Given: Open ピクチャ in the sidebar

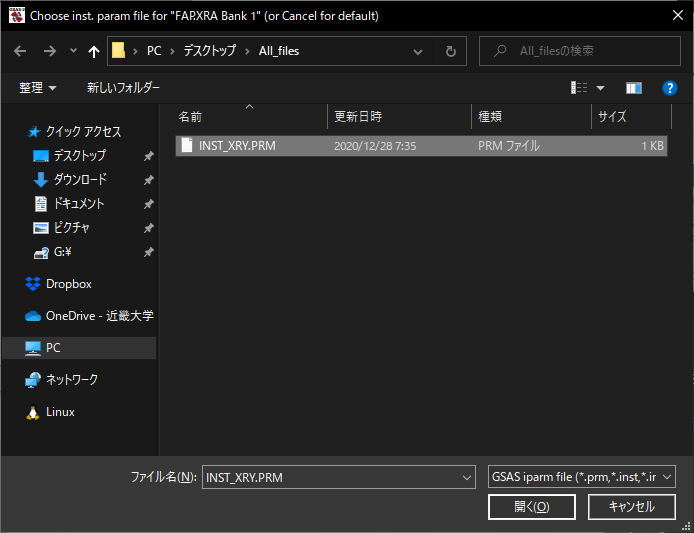Looking at the screenshot, I should click(x=72, y=228).
